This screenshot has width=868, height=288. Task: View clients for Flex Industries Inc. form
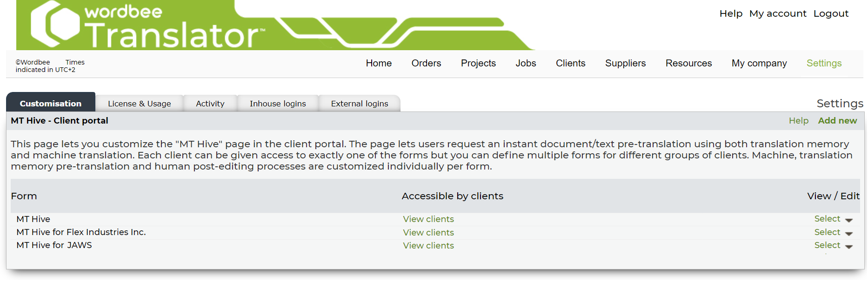coord(428,233)
